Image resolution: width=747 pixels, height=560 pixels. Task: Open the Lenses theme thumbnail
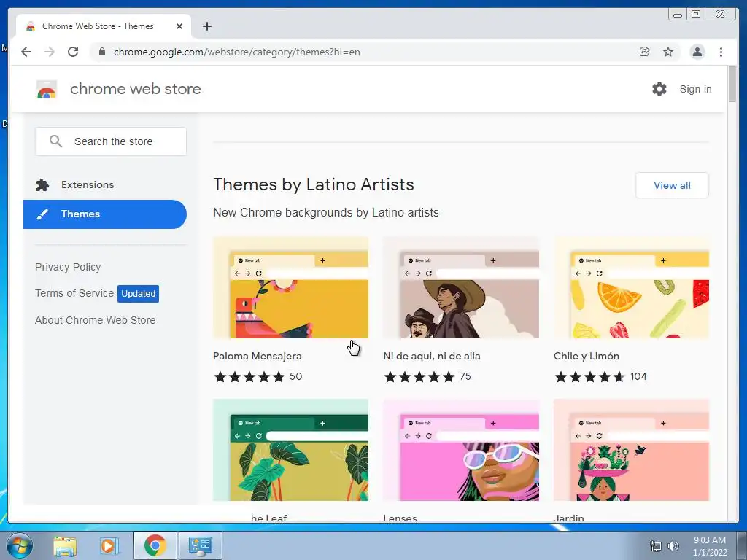(x=461, y=450)
